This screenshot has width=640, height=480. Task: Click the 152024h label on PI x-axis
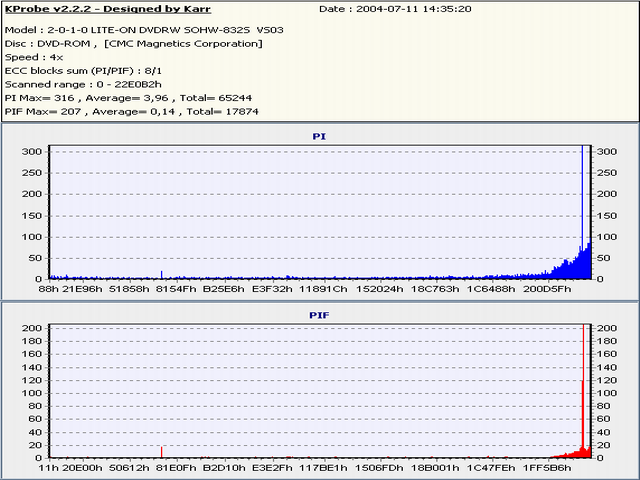coord(380,289)
